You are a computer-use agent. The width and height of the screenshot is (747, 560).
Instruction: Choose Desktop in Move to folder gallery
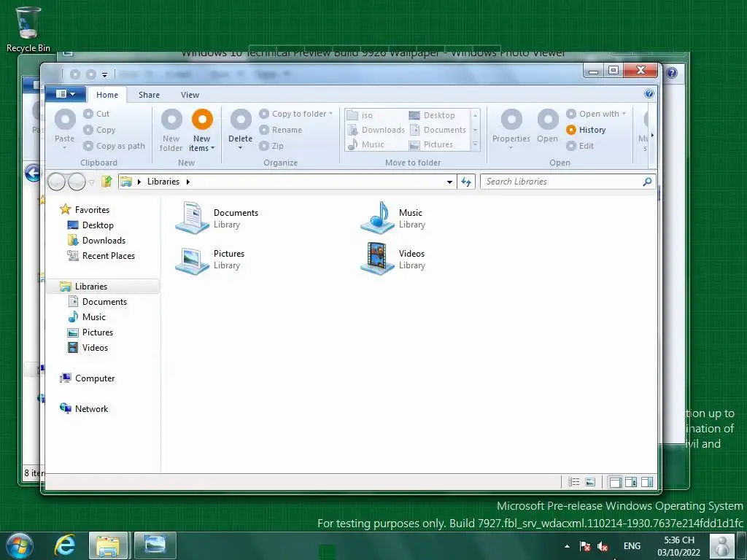432,115
